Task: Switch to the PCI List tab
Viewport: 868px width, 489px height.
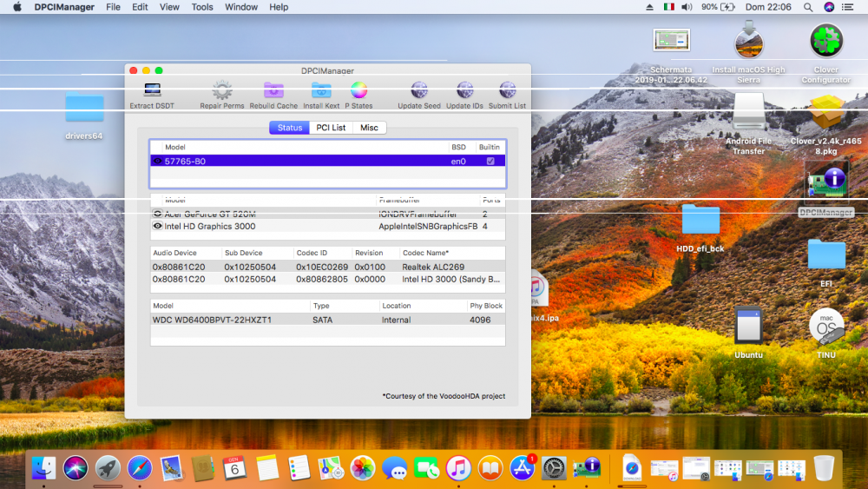Action: pos(331,128)
